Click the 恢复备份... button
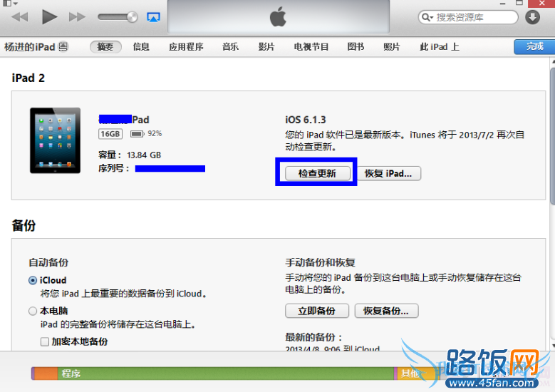Viewport: 555px width, 392px height. [387, 311]
